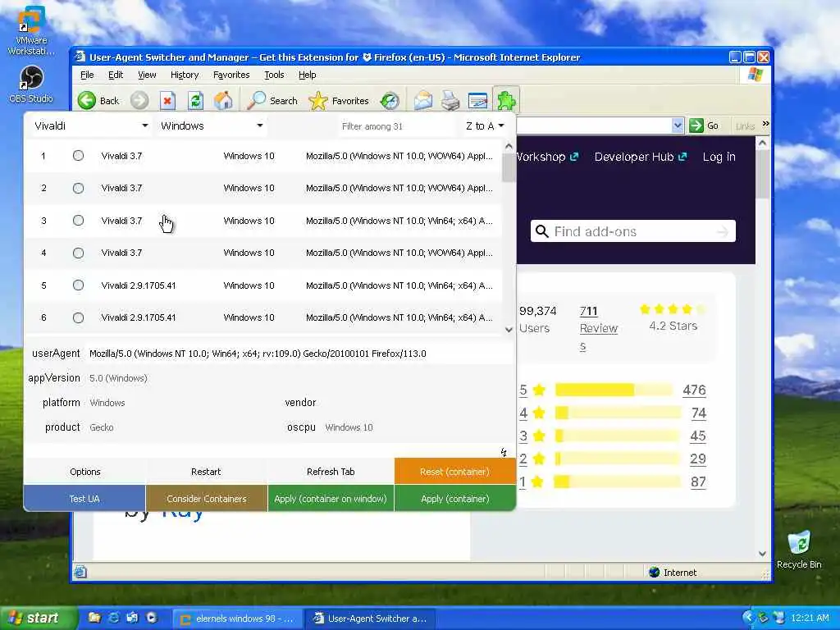Screen dimensions: 840x630
Task: Click the green puzzle extension icon
Action: tap(505, 100)
